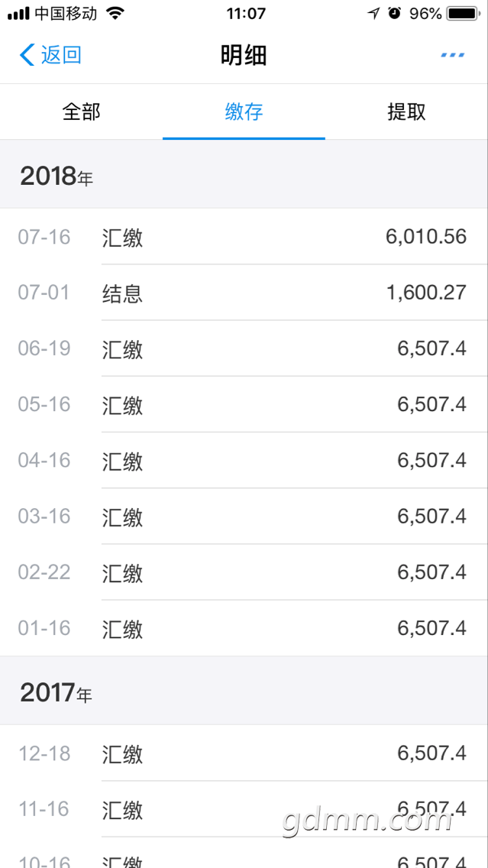Tap the Wi-Fi status icon

tap(115, 13)
